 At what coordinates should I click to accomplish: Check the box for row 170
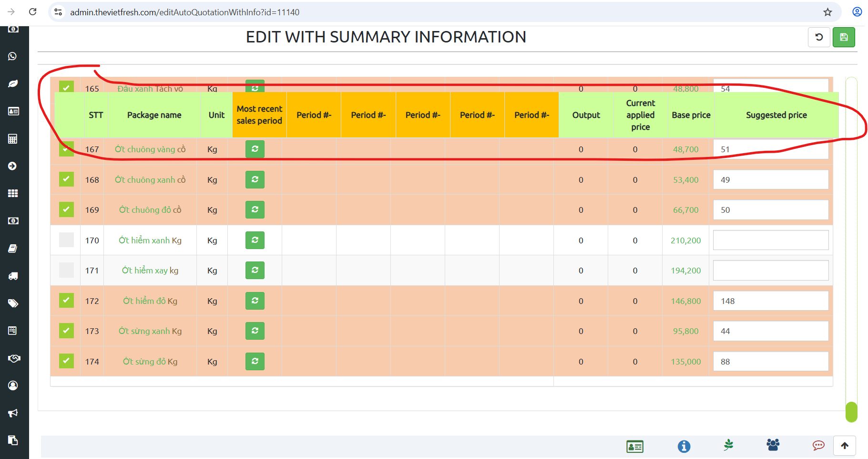(66, 240)
